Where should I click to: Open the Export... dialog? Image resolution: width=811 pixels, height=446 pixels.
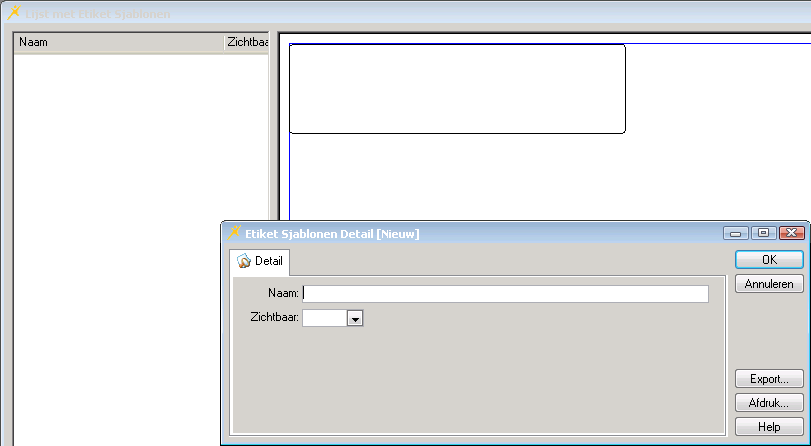point(768,379)
